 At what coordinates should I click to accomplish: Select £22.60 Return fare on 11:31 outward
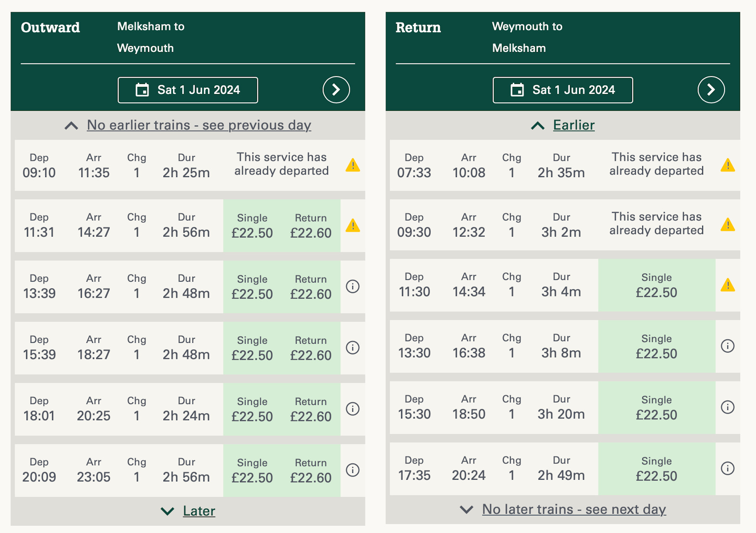point(311,226)
